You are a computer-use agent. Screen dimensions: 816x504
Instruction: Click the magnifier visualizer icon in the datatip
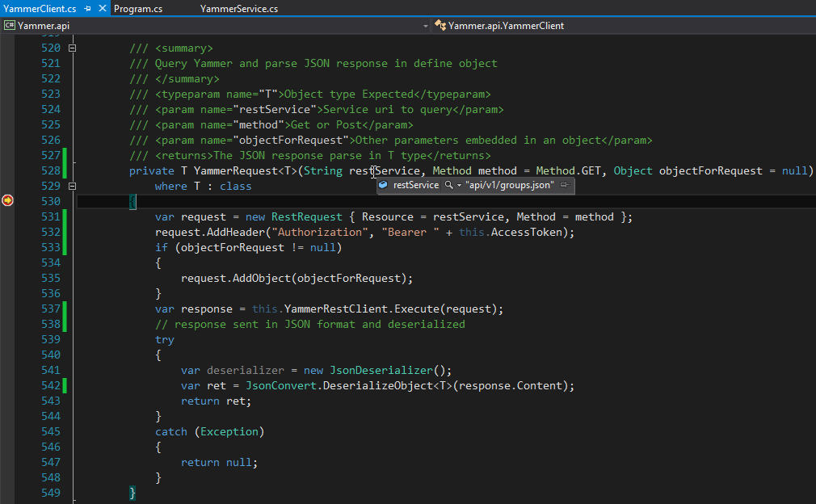(x=448, y=185)
